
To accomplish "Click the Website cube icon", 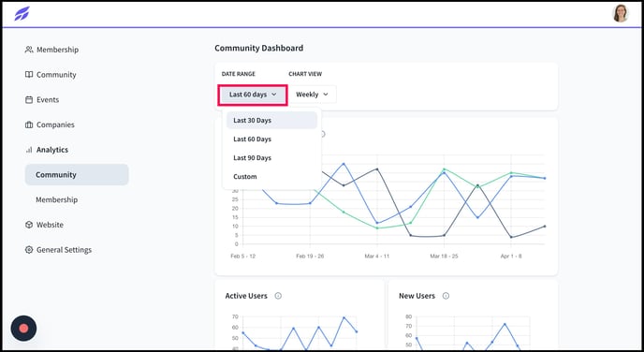I will point(29,225).
